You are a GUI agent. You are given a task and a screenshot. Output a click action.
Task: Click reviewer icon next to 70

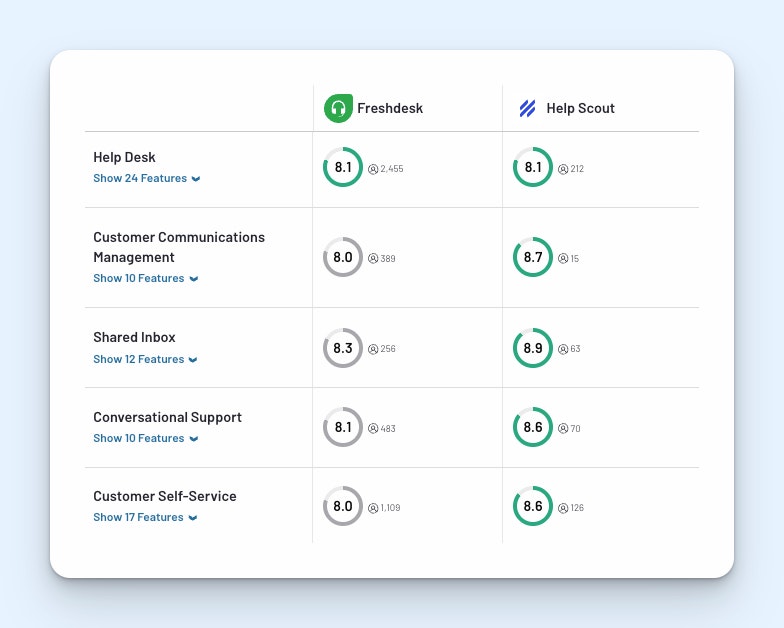(x=563, y=428)
